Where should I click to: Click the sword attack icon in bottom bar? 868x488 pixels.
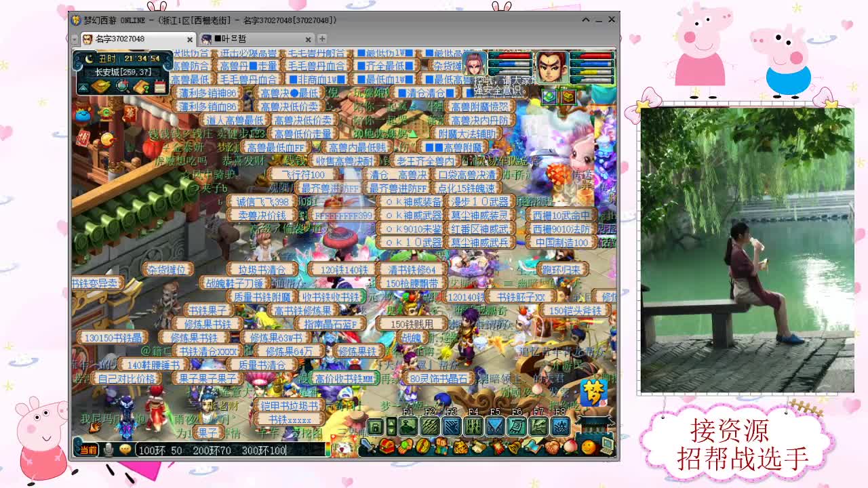(368, 447)
